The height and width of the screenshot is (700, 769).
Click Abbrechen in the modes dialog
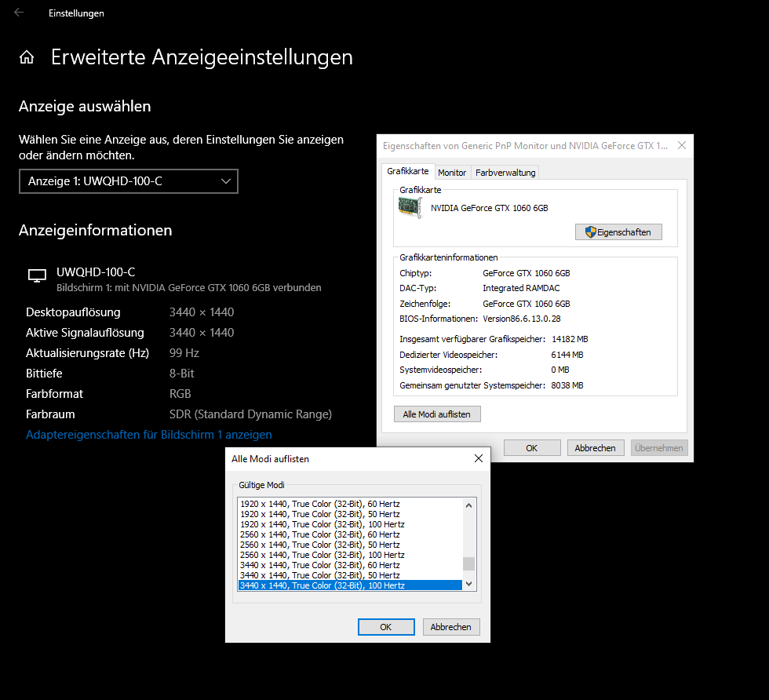[451, 627]
